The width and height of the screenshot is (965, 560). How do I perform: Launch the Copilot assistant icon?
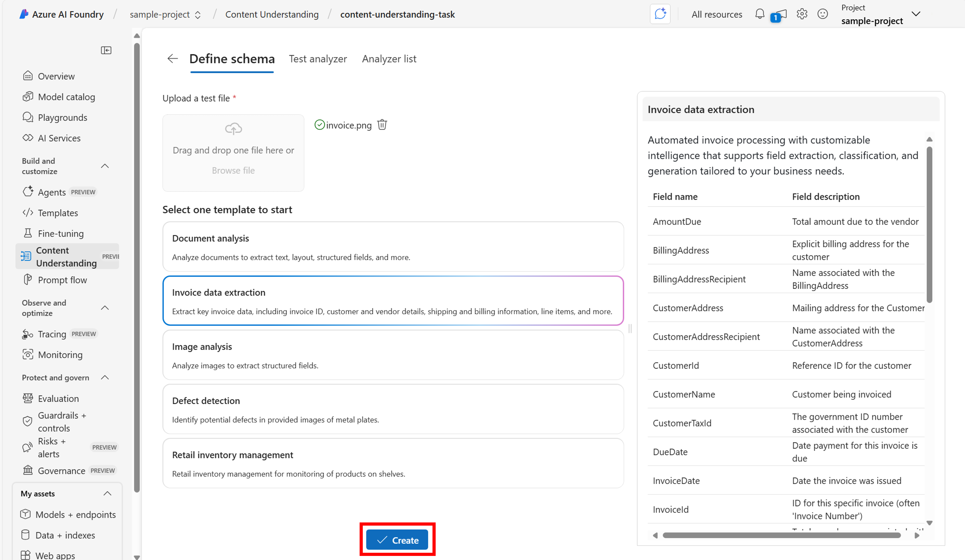tap(660, 14)
